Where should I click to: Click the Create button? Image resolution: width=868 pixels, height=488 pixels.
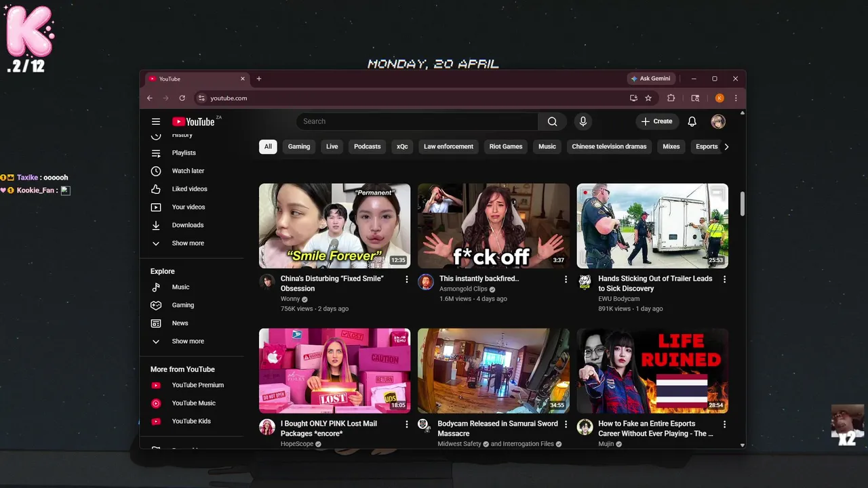coord(656,121)
